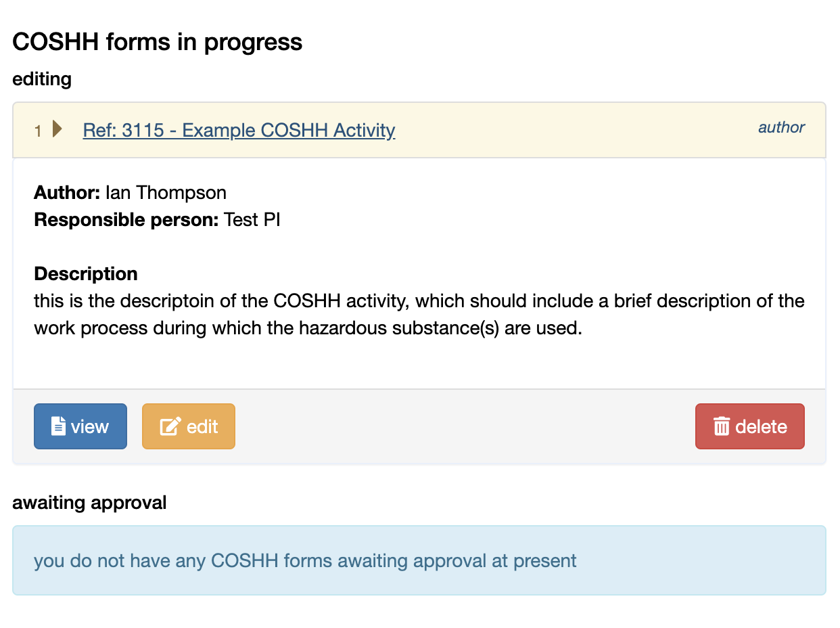The width and height of the screenshot is (840, 628).
Task: Click the italic author role label
Action: tap(781, 127)
